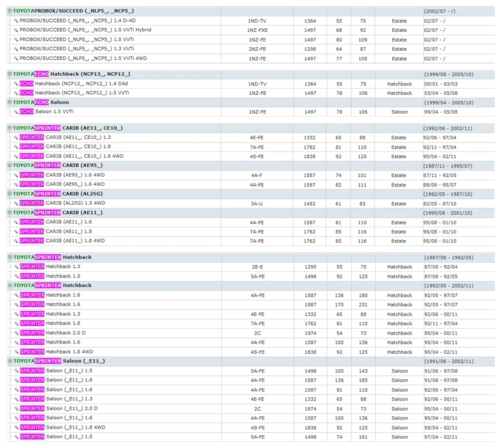This screenshot has height=448, width=501.
Task: Open magnifier icon for CARIB (AE11_, CE10_) 1.8 4WD
Action: [16, 156]
